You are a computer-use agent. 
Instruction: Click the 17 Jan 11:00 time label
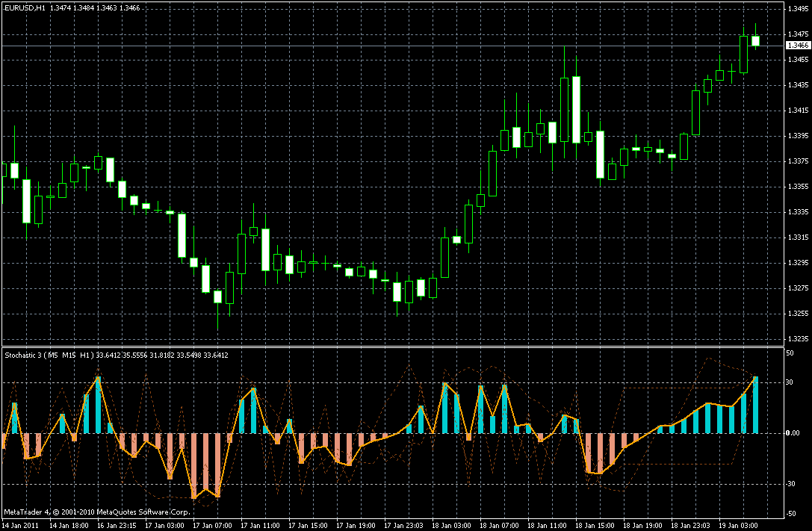pyautogui.click(x=260, y=525)
